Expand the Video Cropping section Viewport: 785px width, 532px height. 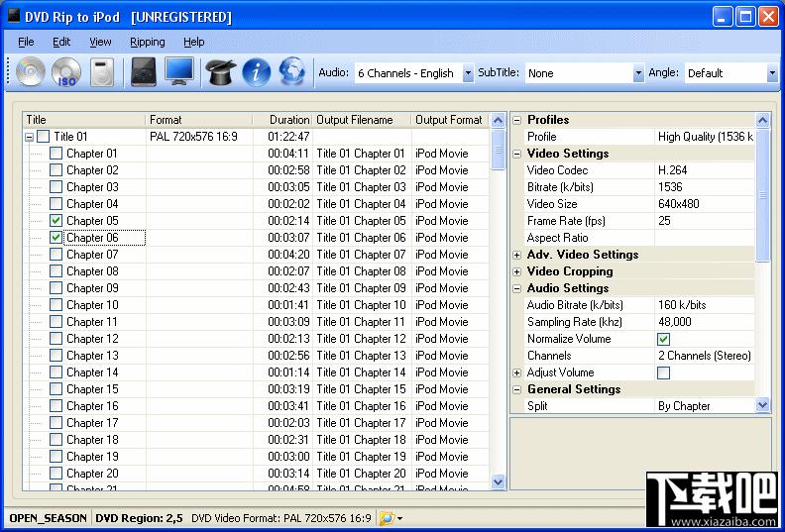coord(516,271)
